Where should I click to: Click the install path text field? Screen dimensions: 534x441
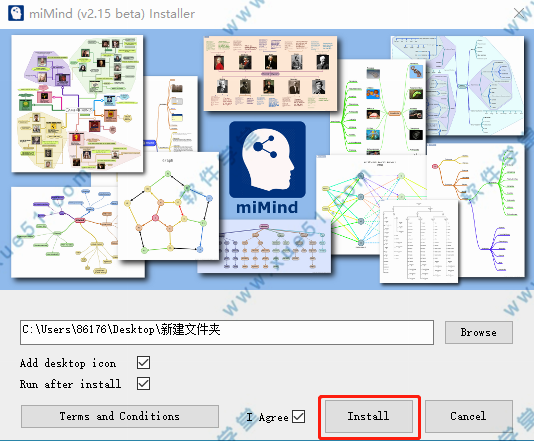click(227, 332)
